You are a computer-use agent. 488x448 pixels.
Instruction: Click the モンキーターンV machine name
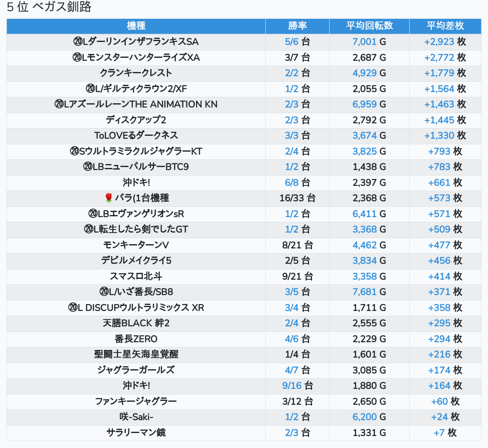point(136,245)
